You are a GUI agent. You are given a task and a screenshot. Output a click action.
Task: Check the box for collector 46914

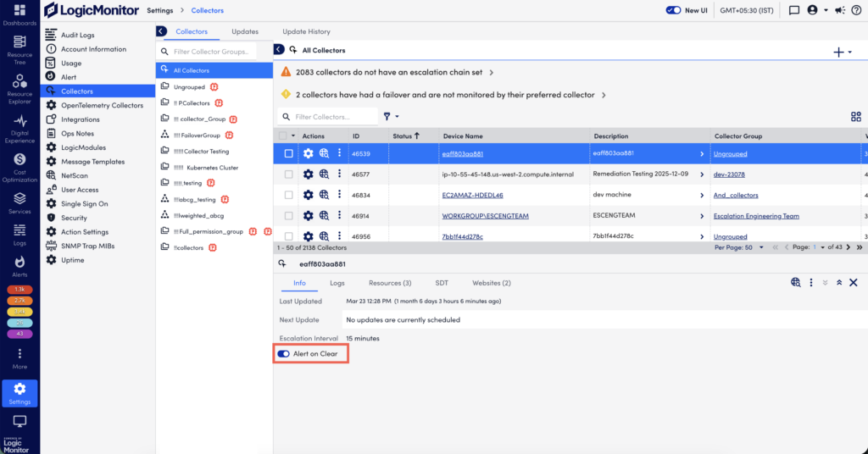click(x=288, y=216)
